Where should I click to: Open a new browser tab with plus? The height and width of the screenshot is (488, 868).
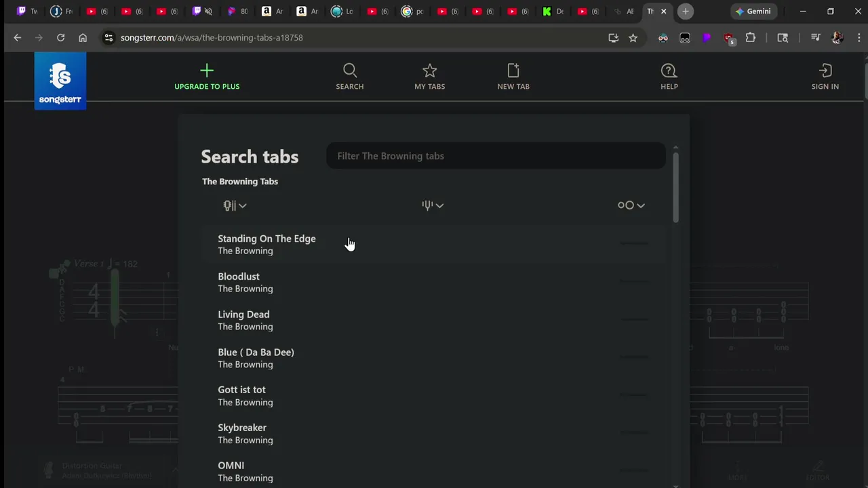[686, 12]
